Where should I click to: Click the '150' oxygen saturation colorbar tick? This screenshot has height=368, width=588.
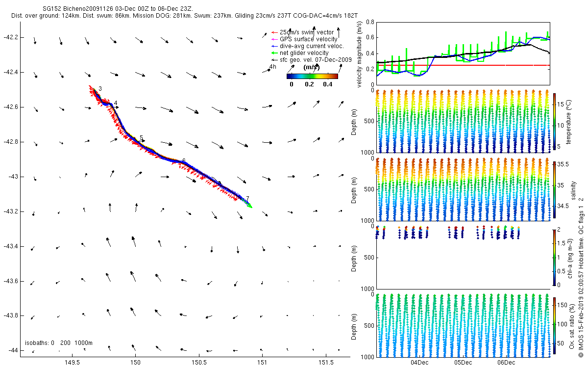(563, 306)
